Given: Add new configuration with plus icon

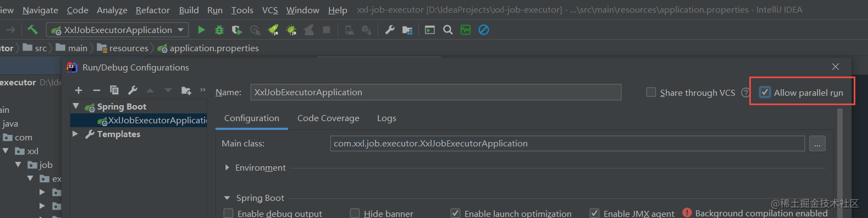Looking at the screenshot, I should point(79,90).
